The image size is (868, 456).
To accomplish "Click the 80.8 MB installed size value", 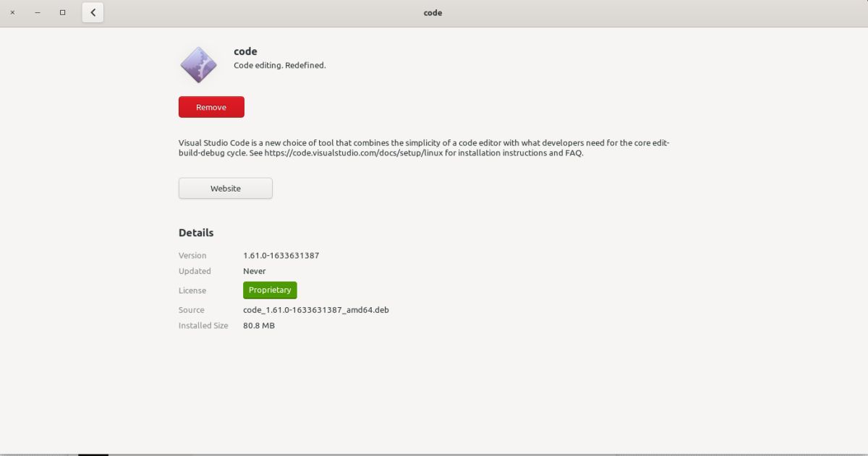I will point(259,326).
